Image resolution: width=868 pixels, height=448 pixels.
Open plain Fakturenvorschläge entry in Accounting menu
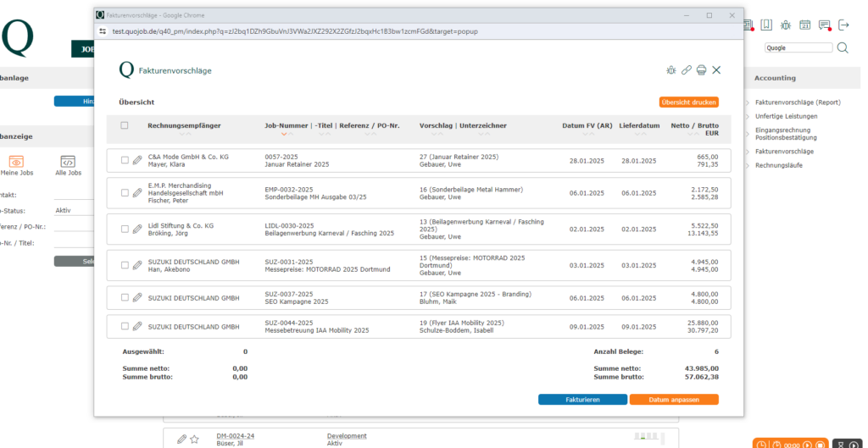(784, 151)
